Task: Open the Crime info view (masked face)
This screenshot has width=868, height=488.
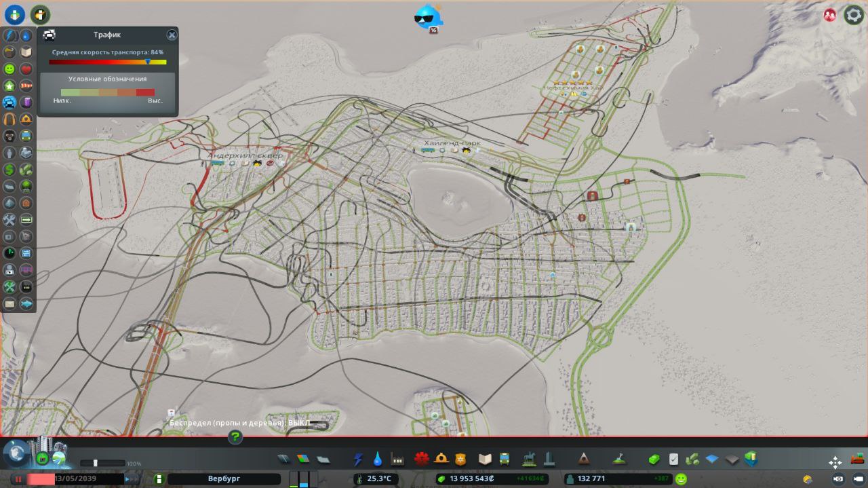Action: coord(9,136)
